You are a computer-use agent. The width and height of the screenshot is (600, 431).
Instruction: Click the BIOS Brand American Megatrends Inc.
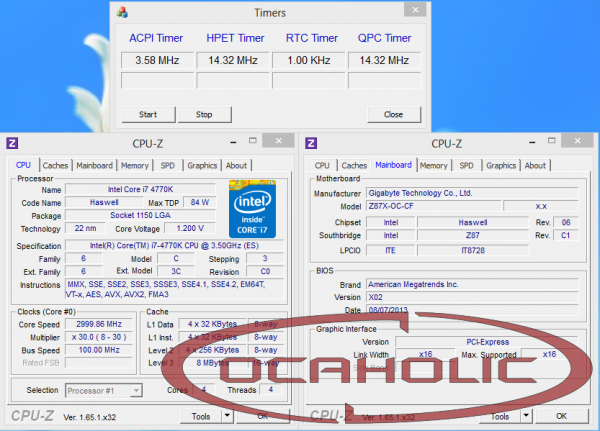[472, 284]
